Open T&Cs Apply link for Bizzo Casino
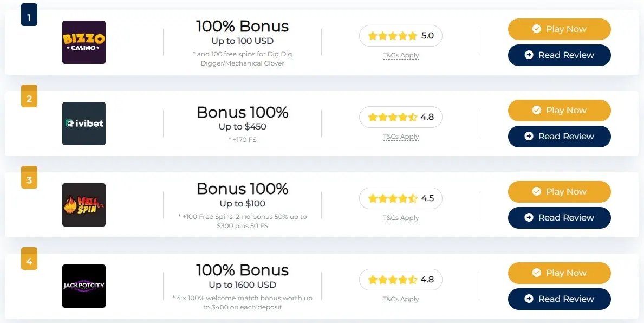Image resolution: width=644 pixels, height=323 pixels. (x=401, y=55)
